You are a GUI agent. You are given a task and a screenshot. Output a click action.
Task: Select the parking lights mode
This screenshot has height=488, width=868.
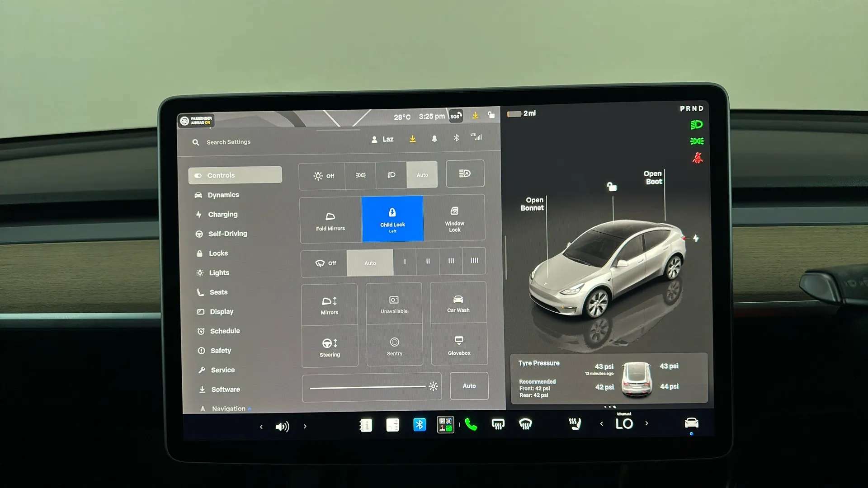coord(360,175)
